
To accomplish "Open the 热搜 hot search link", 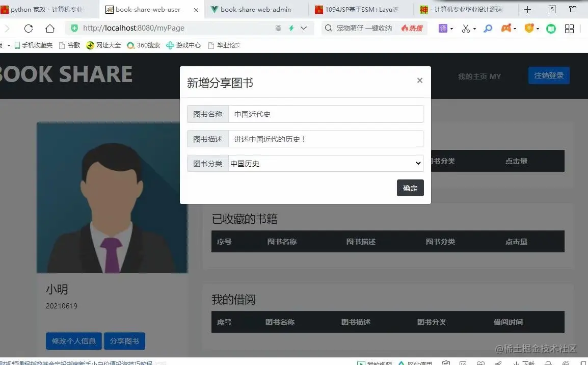I will pyautogui.click(x=412, y=28).
